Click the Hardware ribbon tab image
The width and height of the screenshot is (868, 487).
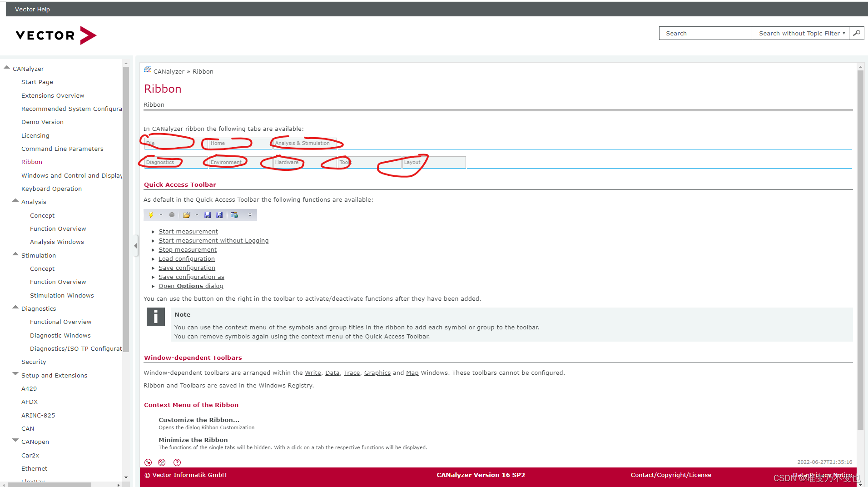coord(305,162)
